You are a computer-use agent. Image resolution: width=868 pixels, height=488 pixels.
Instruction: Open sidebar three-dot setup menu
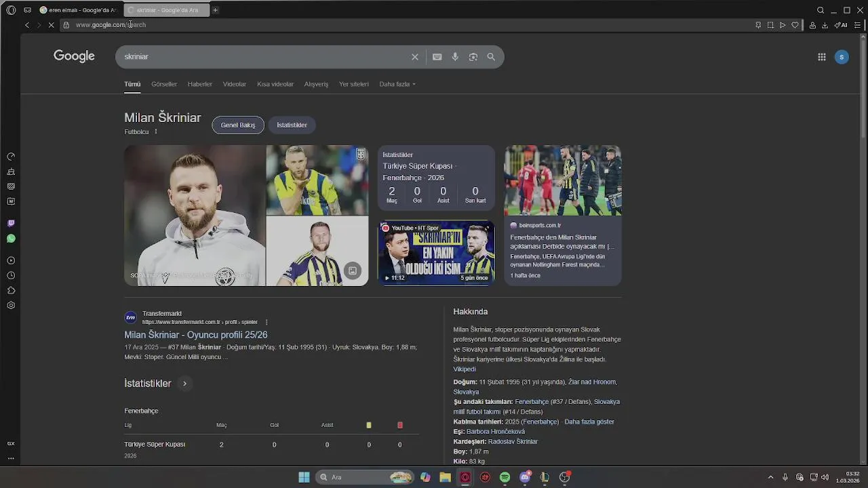(11, 458)
